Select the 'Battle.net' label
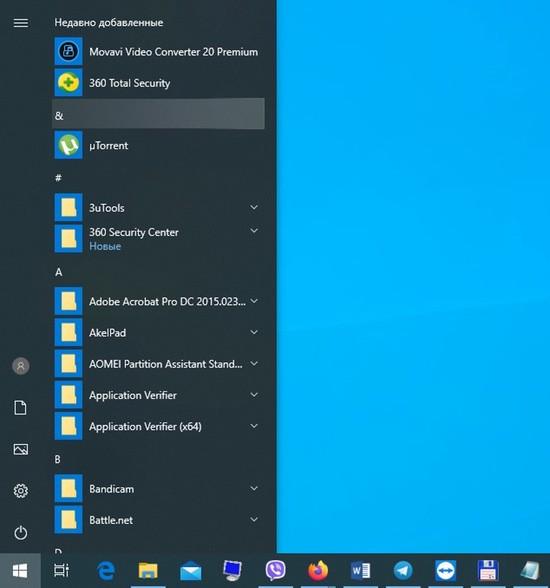Screen dimensions: 550x588 click(x=111, y=520)
